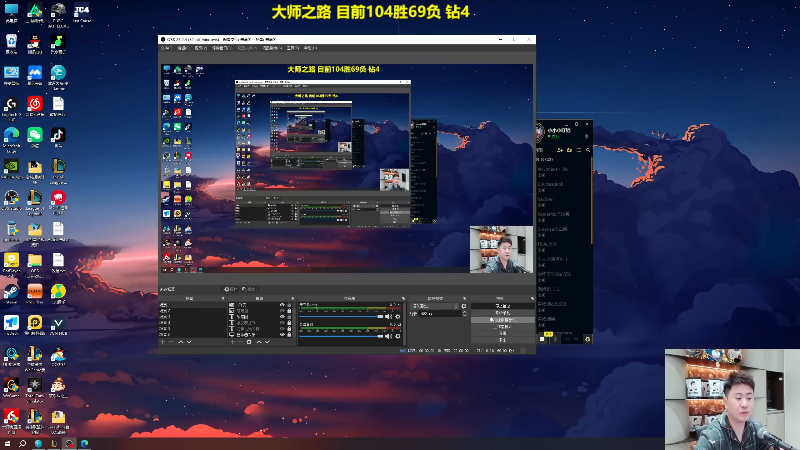The width and height of the screenshot is (800, 450).
Task: Open the WeChat desktop shortcut
Action: 35,135
